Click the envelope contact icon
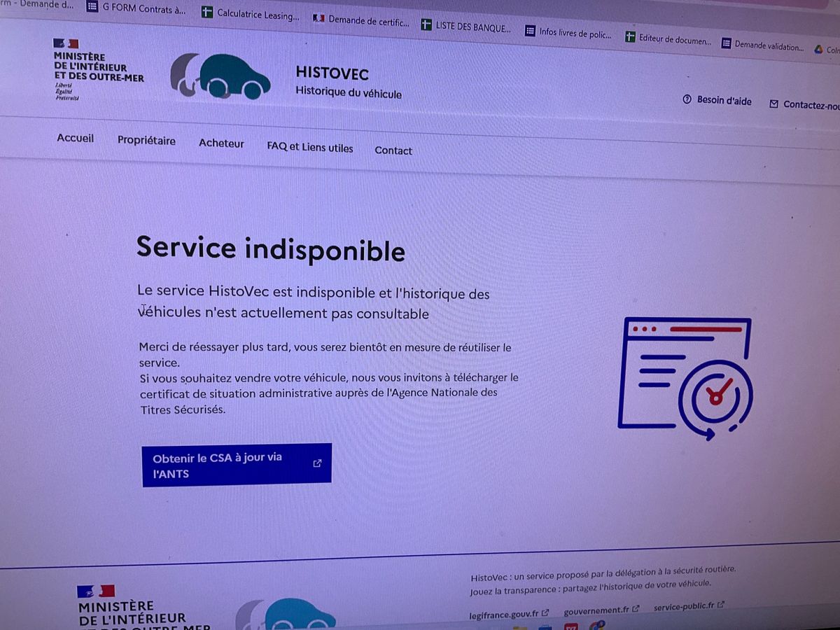The height and width of the screenshot is (630, 840). click(773, 104)
